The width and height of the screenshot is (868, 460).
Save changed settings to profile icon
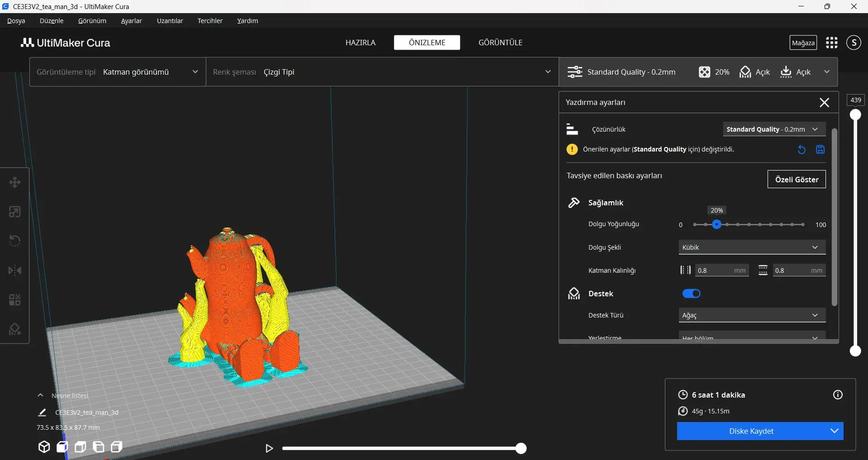click(x=820, y=150)
